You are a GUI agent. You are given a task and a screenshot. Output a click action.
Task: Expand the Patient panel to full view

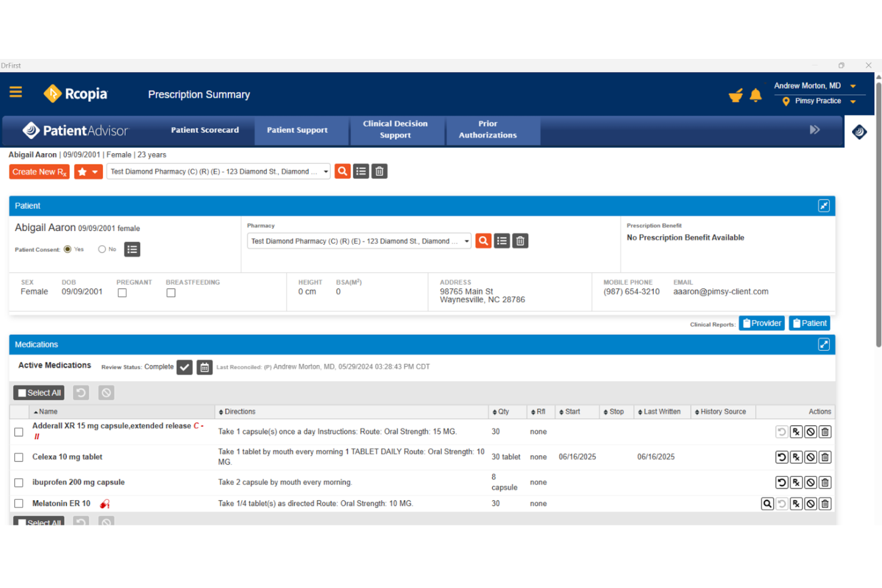coord(824,206)
